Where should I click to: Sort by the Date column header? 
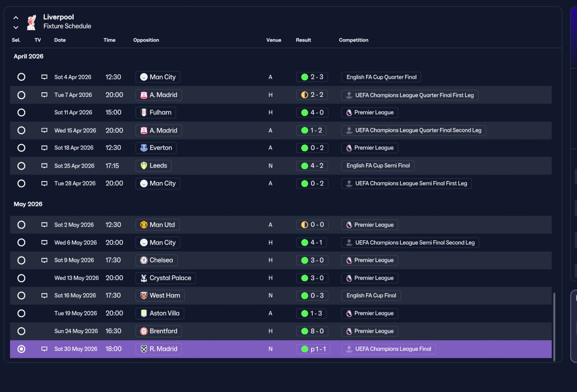point(60,40)
